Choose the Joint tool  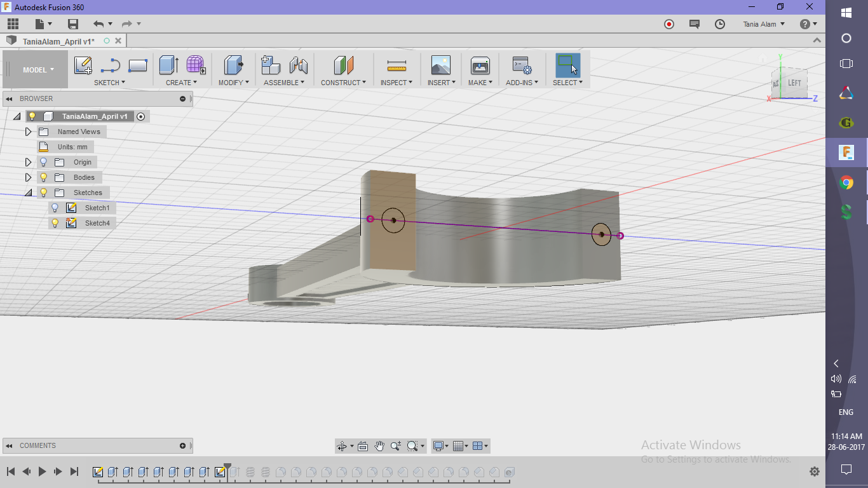[x=298, y=65]
